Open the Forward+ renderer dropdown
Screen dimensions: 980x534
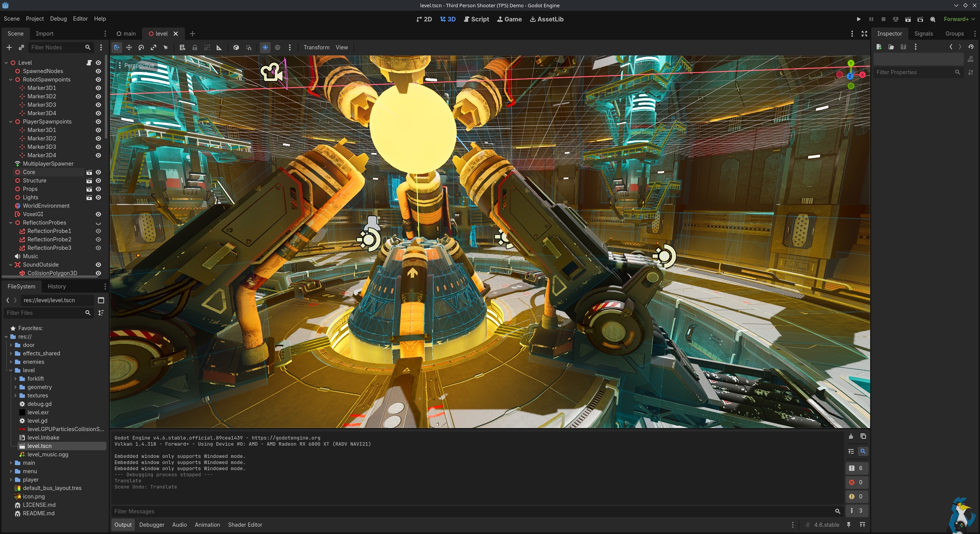959,19
